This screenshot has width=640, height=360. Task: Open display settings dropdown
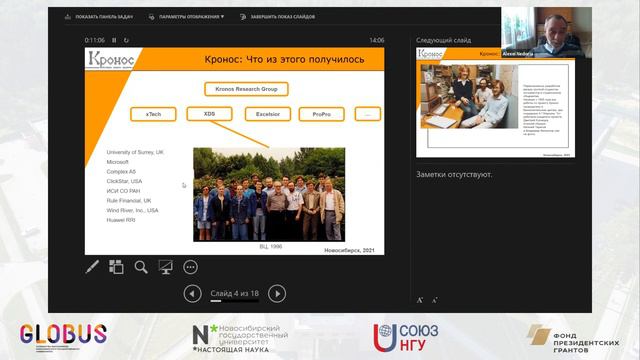(187, 17)
